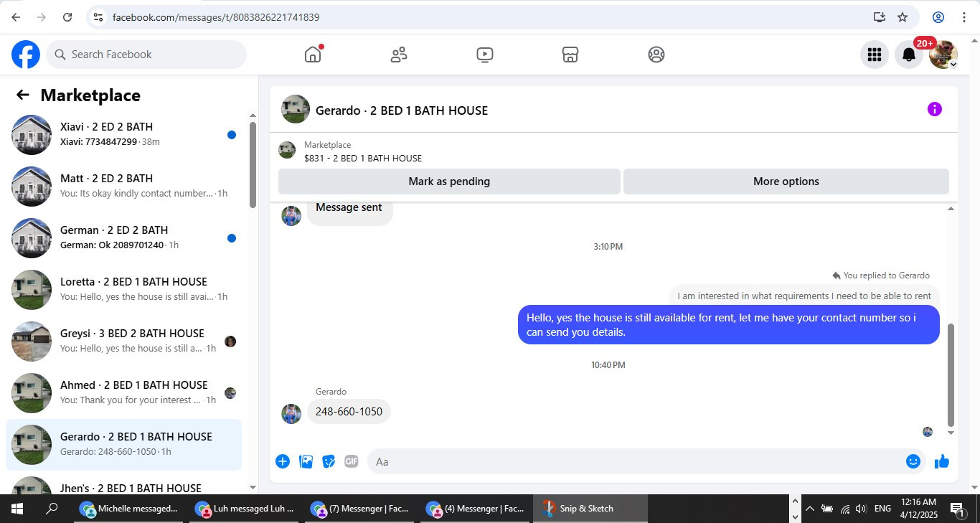Click the browser back button
This screenshot has width=980, height=523.
click(16, 17)
